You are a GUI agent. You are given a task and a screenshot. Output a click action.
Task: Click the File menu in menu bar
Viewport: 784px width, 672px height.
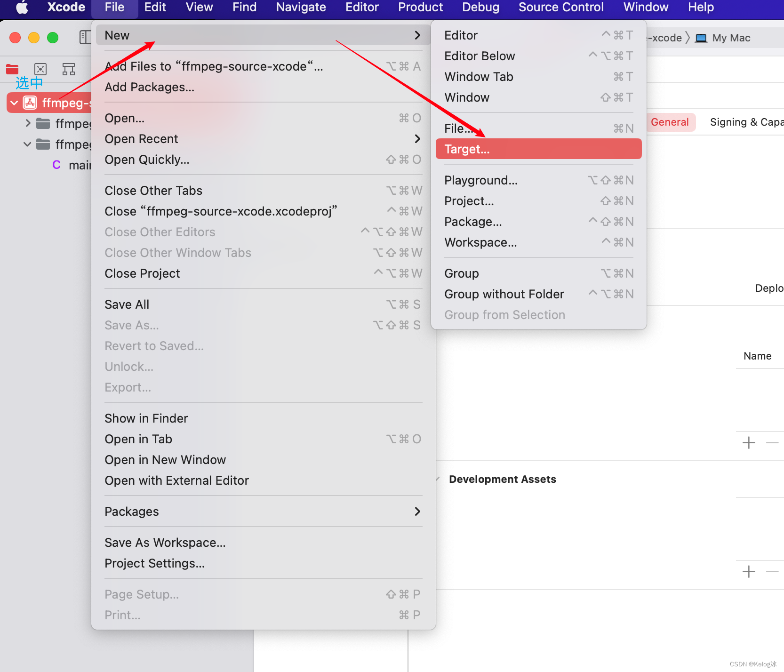tap(114, 8)
